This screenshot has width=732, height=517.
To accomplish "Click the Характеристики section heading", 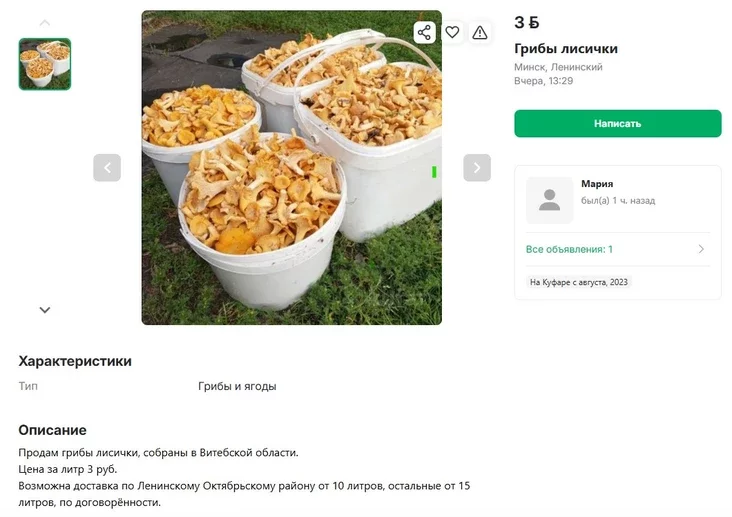I will pyautogui.click(x=75, y=361).
